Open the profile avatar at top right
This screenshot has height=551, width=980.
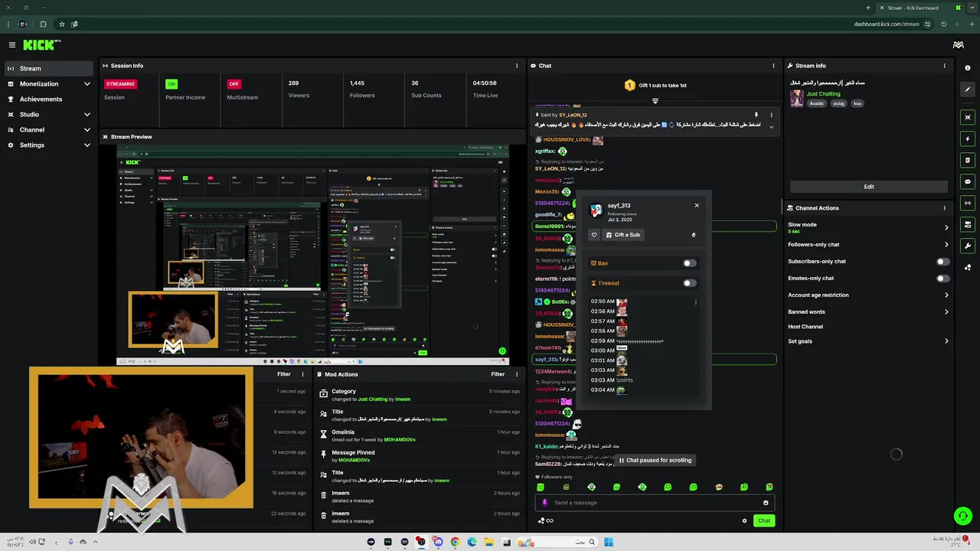(x=958, y=45)
